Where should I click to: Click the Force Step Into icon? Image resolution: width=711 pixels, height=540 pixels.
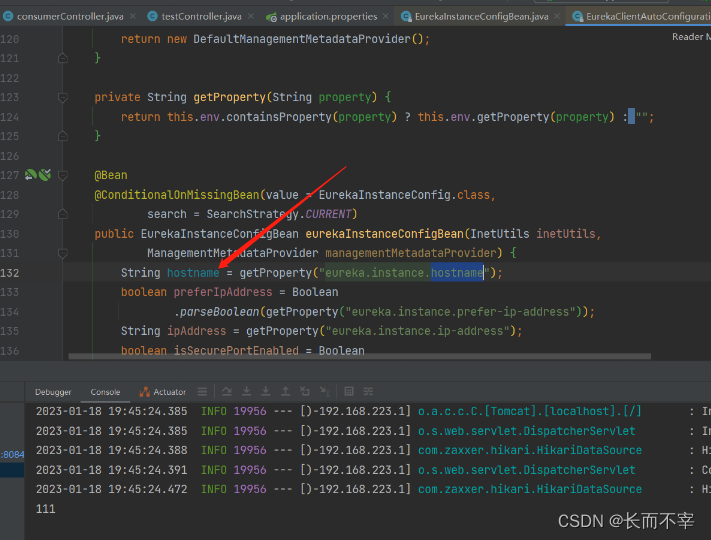click(266, 391)
